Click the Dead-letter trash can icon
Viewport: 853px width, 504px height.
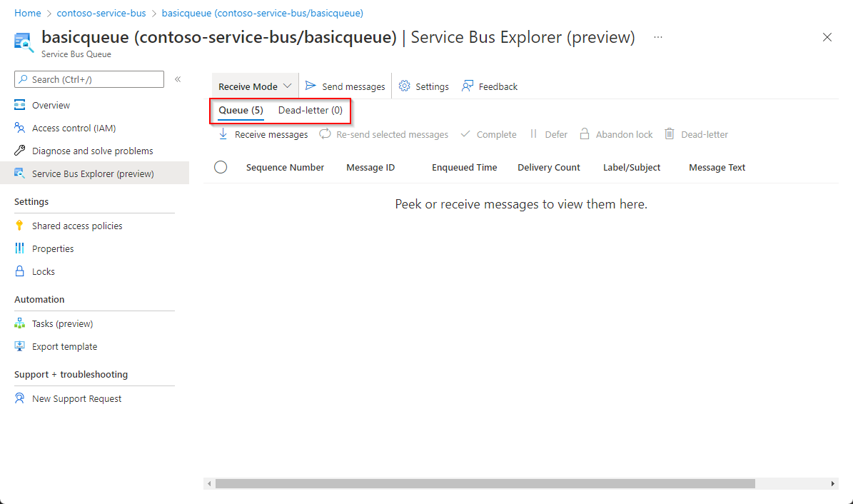[x=670, y=134]
